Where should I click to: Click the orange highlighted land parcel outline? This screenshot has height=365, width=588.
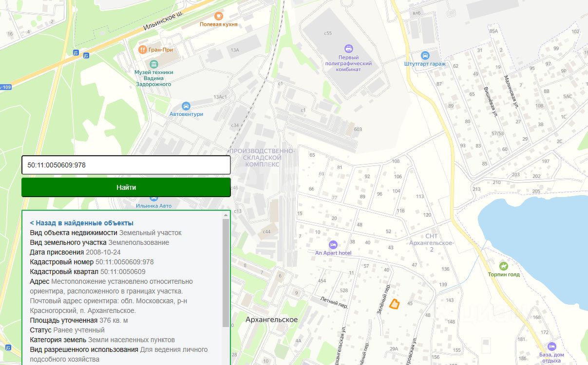(x=394, y=304)
